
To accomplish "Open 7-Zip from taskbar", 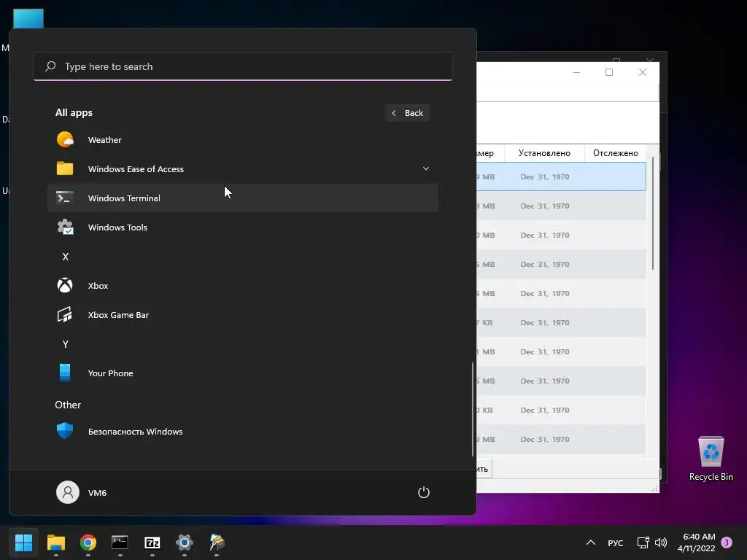I will pyautogui.click(x=152, y=542).
